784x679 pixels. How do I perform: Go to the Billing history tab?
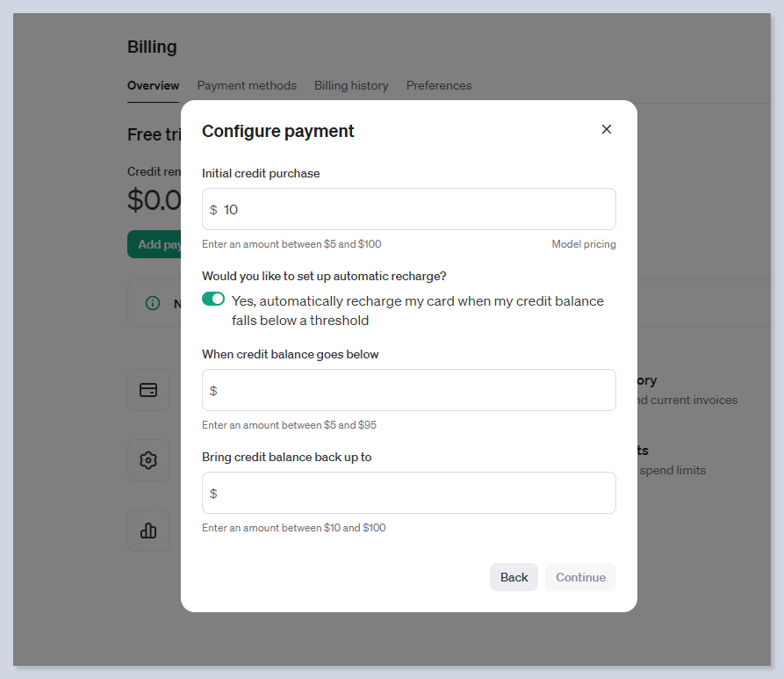[351, 86]
